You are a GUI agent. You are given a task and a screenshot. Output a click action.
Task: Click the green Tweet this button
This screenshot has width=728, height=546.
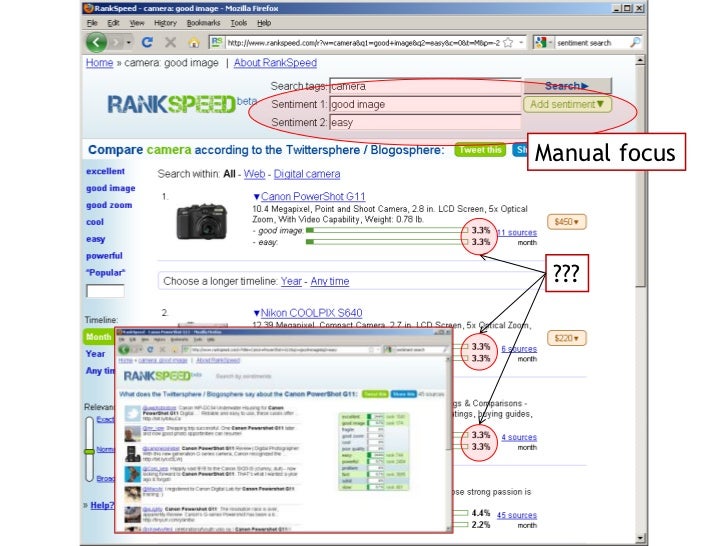point(481,150)
